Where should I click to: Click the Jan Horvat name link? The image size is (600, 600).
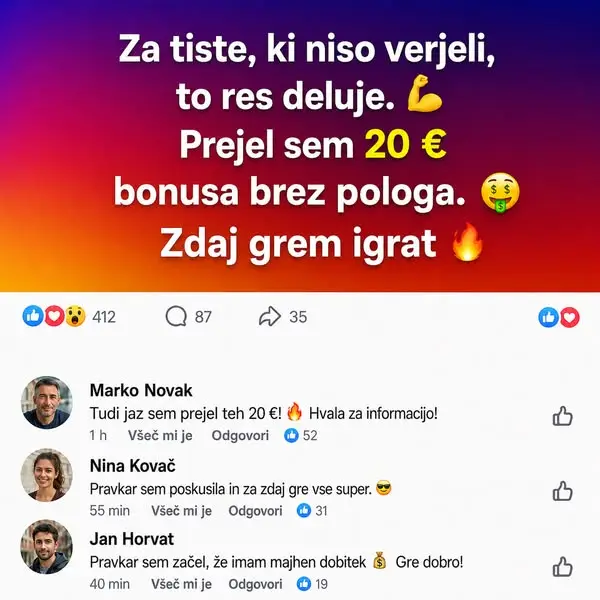132,539
